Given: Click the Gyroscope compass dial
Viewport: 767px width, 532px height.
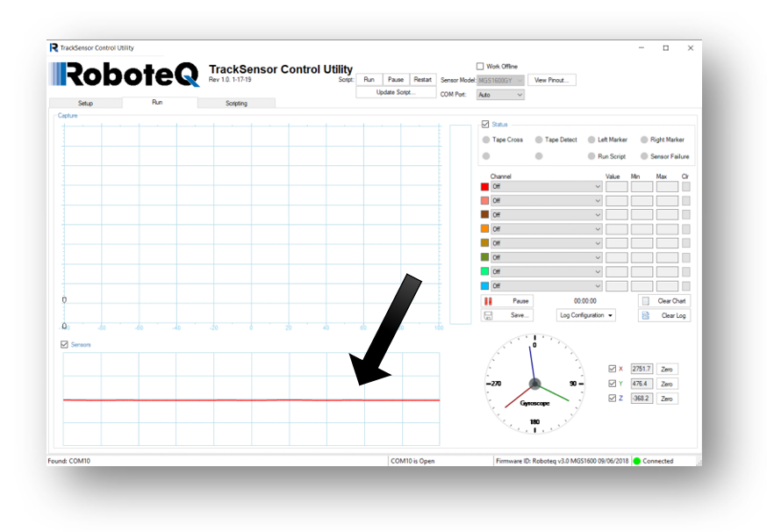Looking at the screenshot, I should (534, 384).
